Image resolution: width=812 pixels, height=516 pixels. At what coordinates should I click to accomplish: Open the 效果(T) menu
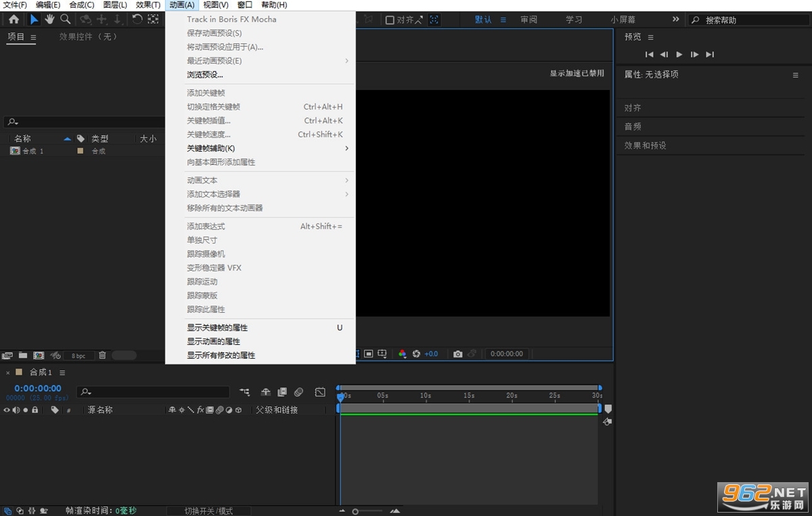[x=148, y=5]
